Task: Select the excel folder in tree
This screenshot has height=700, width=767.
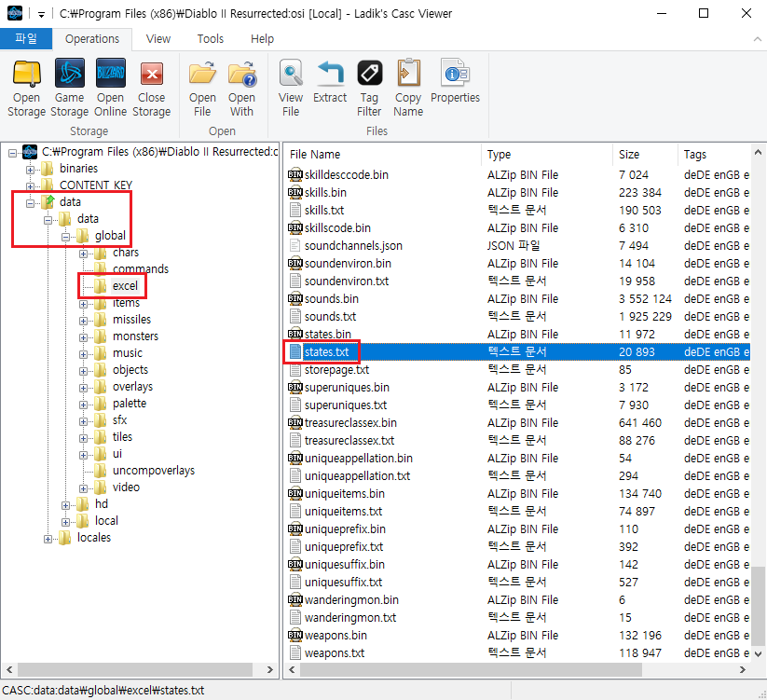Action: click(125, 285)
